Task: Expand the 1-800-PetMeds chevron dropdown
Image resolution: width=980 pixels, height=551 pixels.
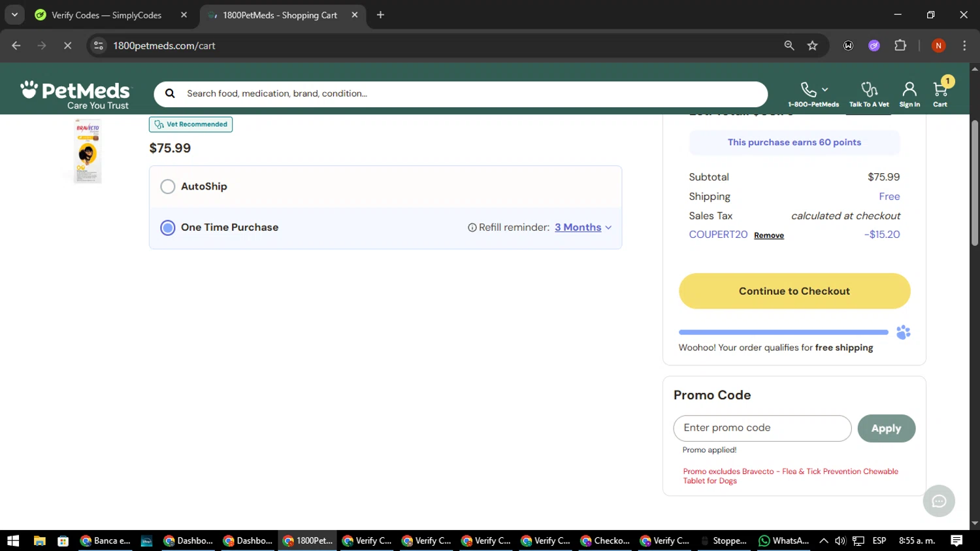Action: (x=825, y=90)
